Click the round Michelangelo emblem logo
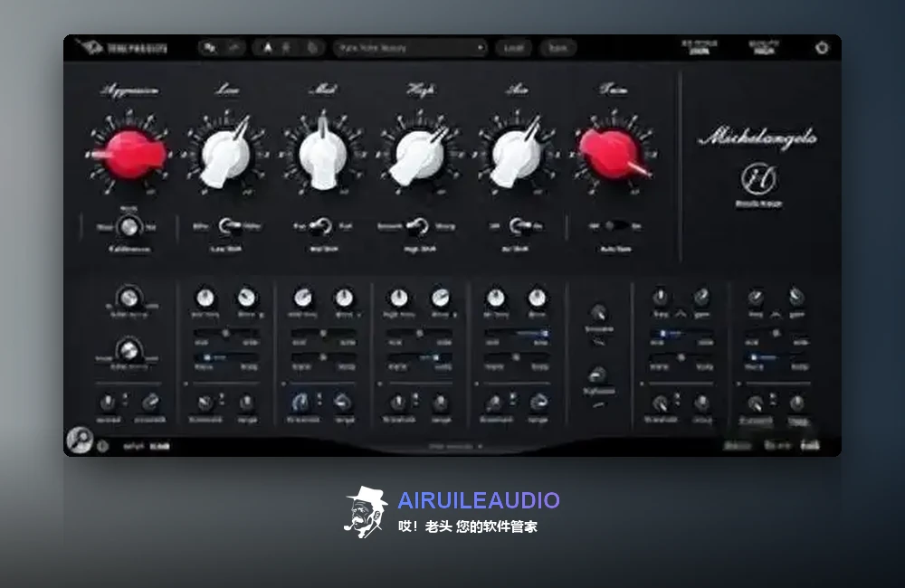This screenshot has width=905, height=588. pos(758,178)
